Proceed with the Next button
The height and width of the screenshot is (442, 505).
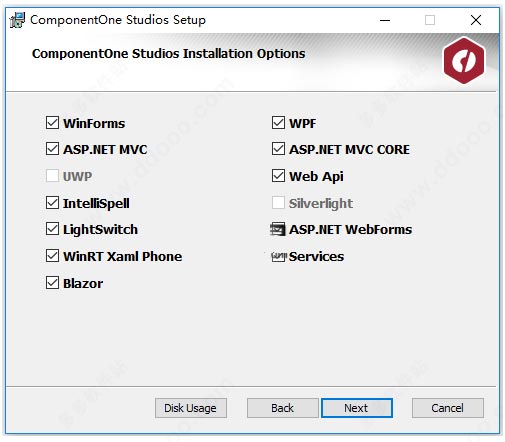357,408
